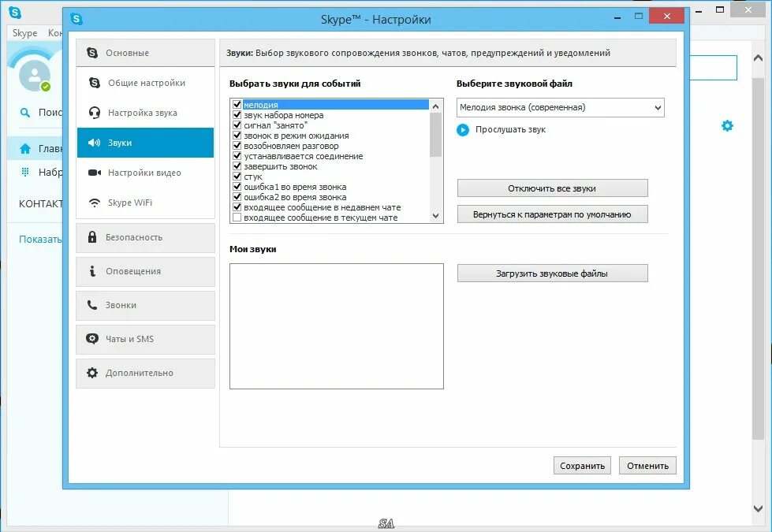Toggle завершить звонок checkbox
The height and width of the screenshot is (532, 772).
(x=237, y=166)
